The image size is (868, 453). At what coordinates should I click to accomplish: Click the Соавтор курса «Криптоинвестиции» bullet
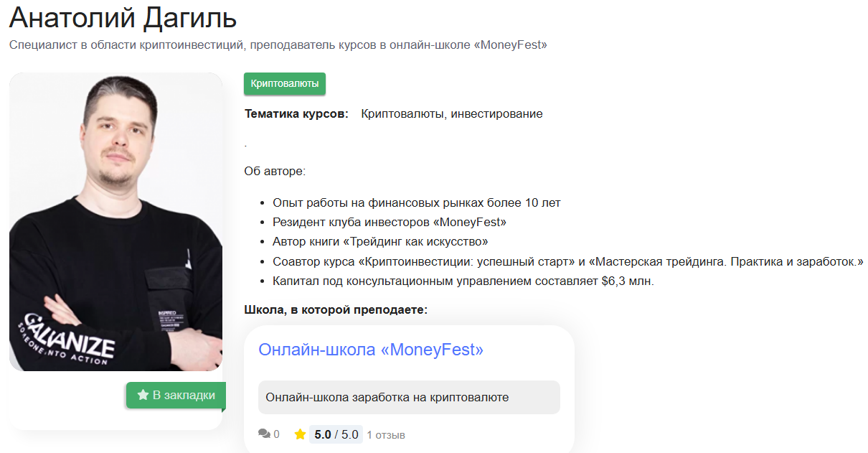pos(567,261)
